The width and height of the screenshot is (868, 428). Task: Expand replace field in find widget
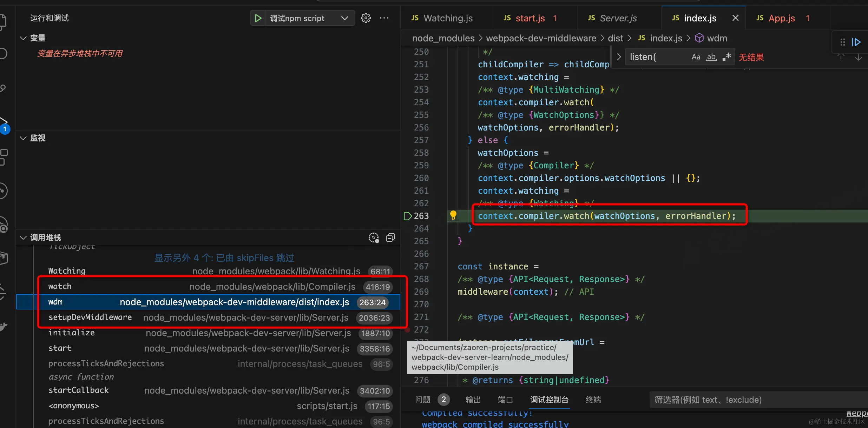[619, 57]
